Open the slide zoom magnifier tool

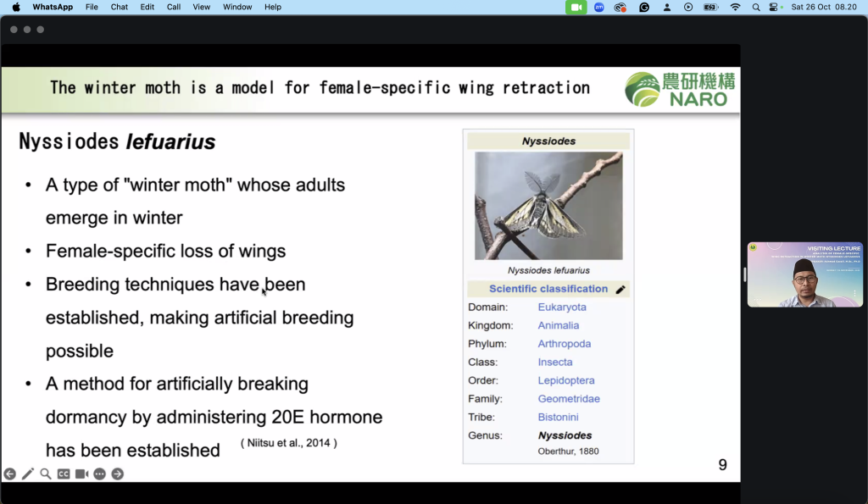pos(46,474)
